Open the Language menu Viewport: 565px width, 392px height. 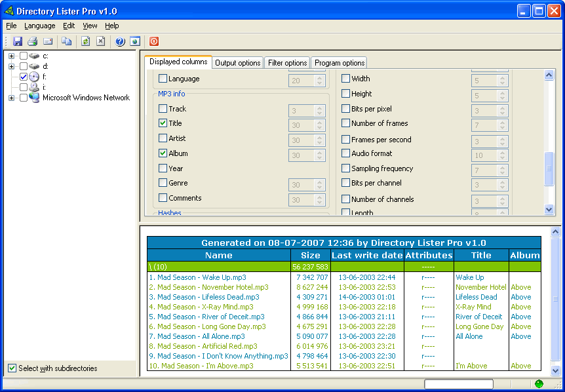click(x=40, y=26)
